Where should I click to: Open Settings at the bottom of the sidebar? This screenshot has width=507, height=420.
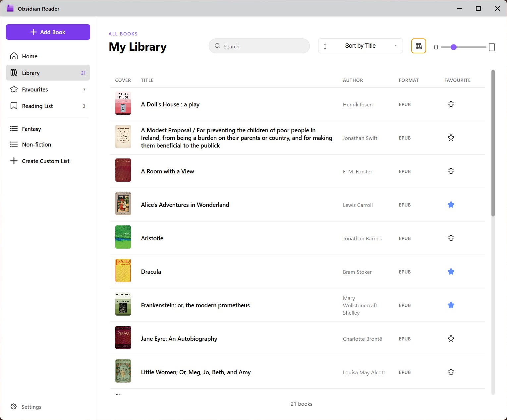pyautogui.click(x=26, y=407)
